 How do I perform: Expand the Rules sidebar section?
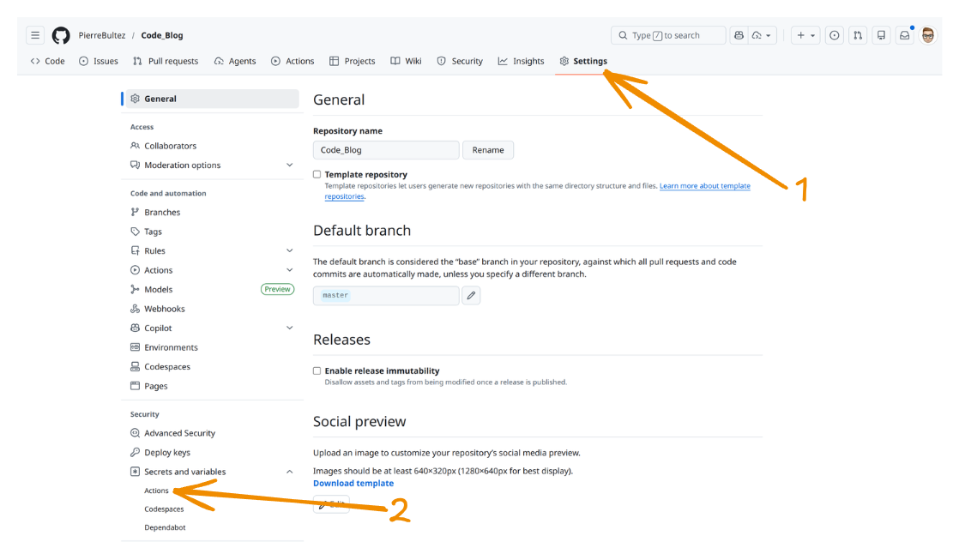289,250
